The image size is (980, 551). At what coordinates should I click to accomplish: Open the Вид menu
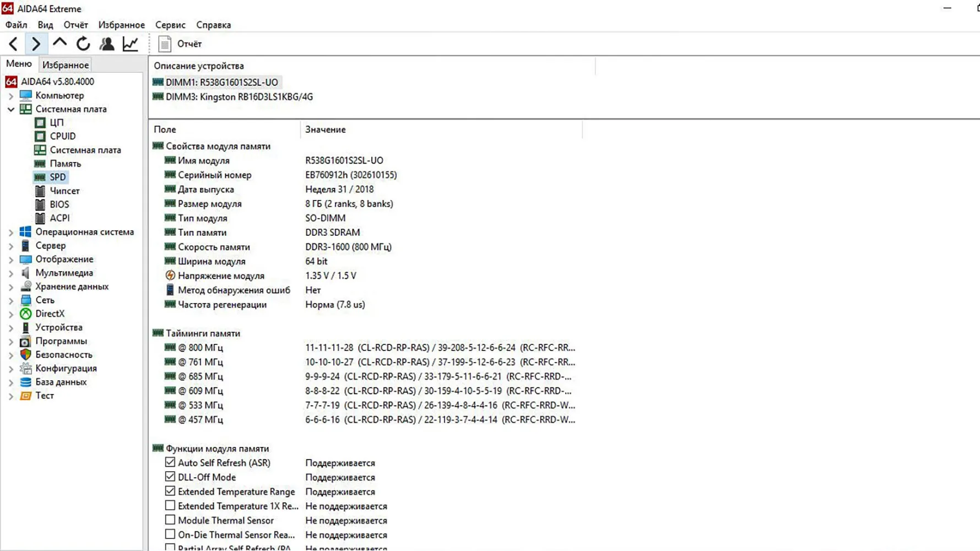[x=45, y=25]
